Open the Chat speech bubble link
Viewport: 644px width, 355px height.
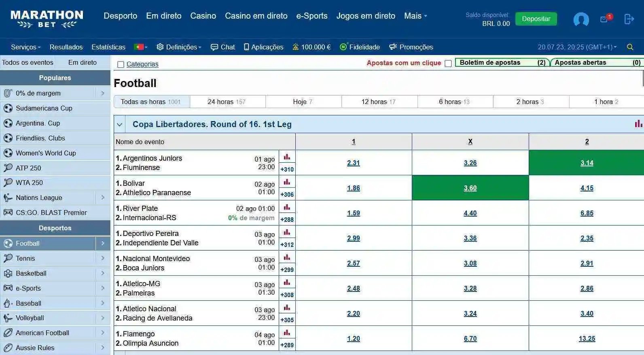(223, 47)
